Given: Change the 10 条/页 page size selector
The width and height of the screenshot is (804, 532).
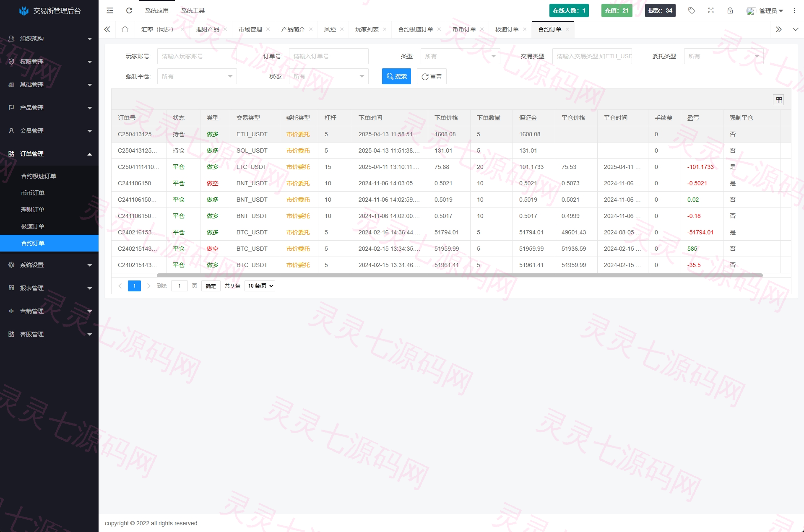Looking at the screenshot, I should coord(260,286).
